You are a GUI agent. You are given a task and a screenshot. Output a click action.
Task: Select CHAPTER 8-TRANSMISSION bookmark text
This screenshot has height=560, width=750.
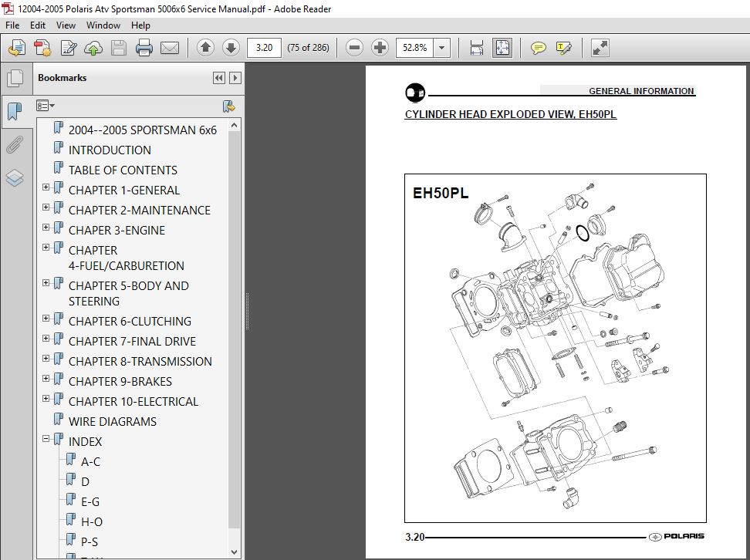coord(140,362)
